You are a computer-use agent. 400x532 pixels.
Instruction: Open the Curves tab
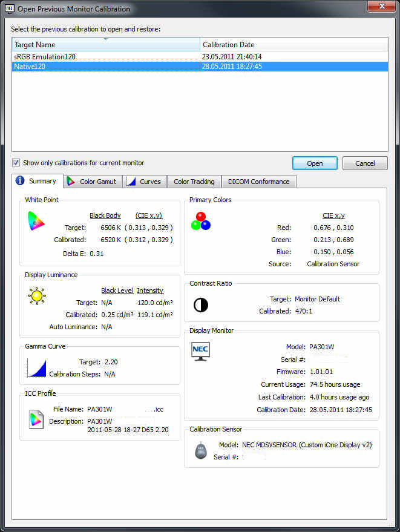click(x=144, y=182)
